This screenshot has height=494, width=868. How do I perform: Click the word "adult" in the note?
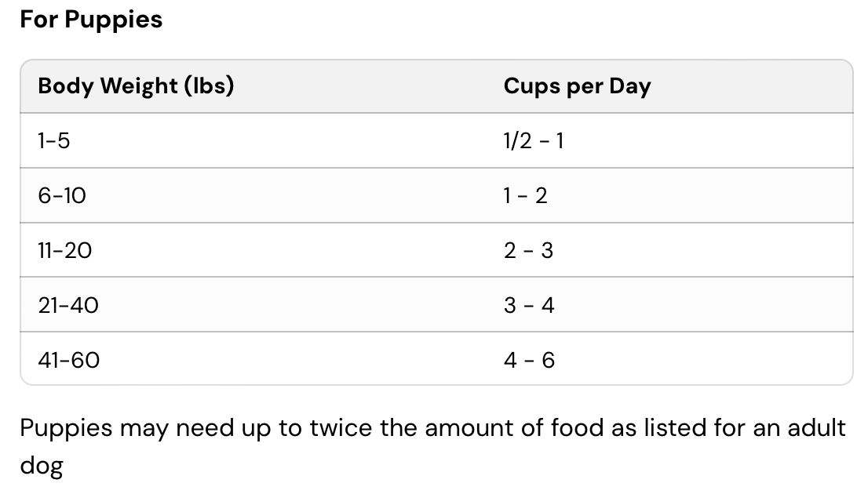tap(817, 428)
